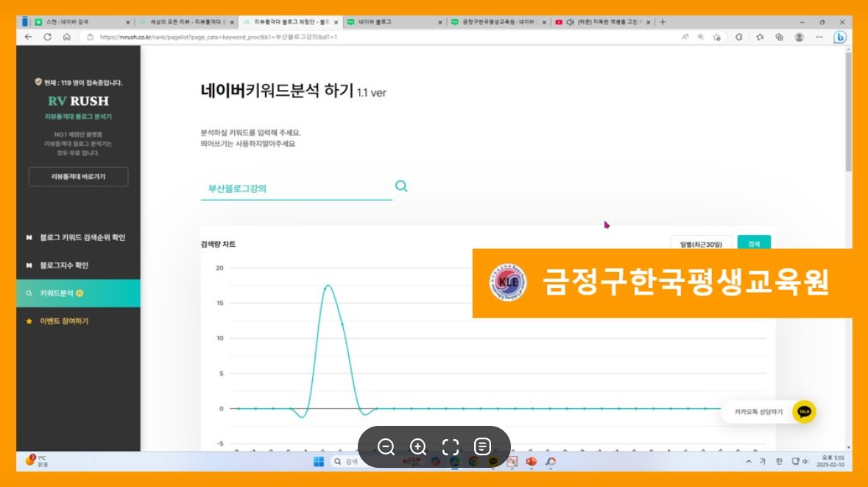Switch to 세상의 모든 리뷰 tab
Viewport: 868px width, 487px height.
[x=186, y=22]
